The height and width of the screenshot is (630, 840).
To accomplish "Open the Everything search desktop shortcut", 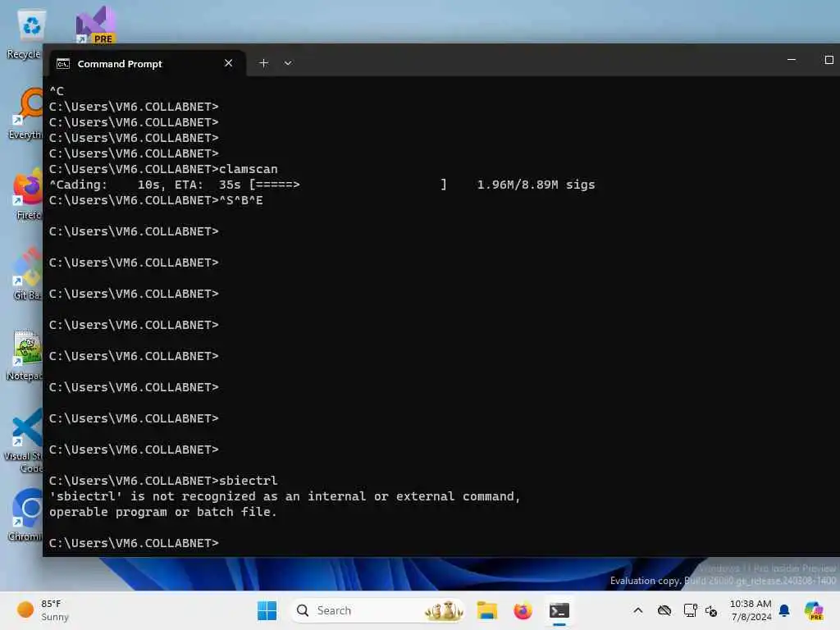I will click(27, 113).
